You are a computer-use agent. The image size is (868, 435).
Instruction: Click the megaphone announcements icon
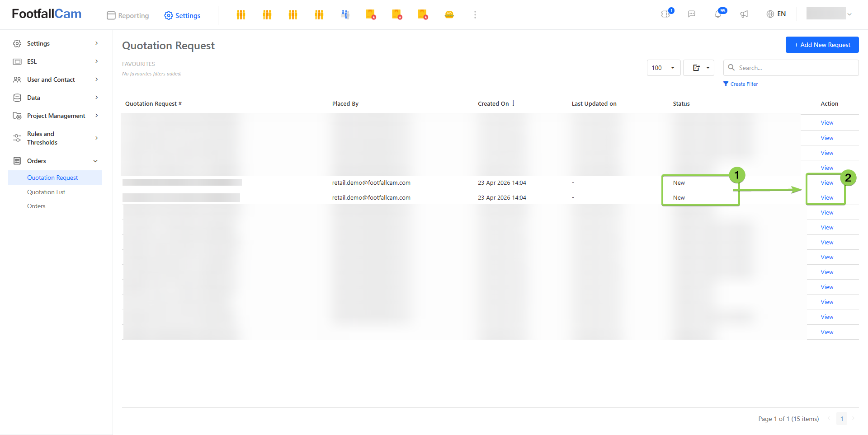point(744,14)
